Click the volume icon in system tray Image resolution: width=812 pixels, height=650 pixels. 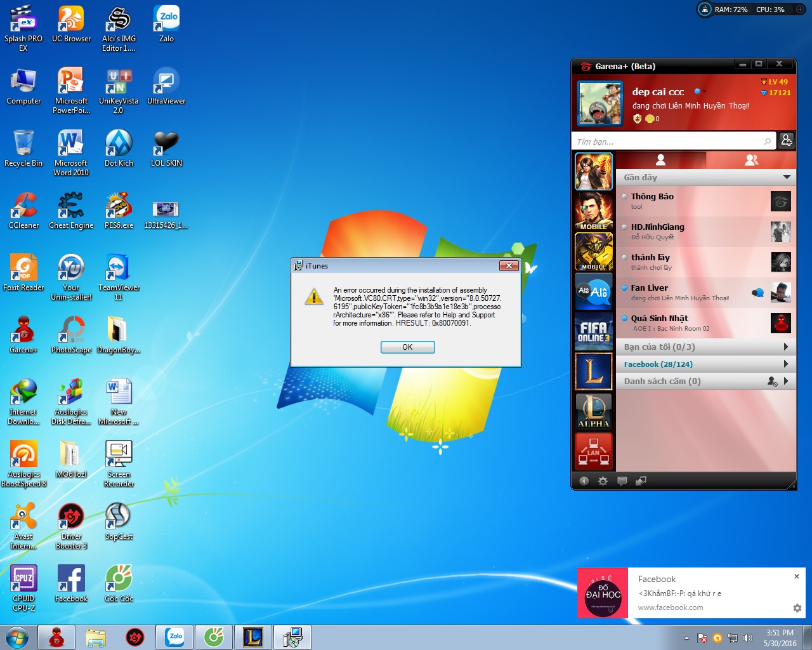[x=748, y=638]
